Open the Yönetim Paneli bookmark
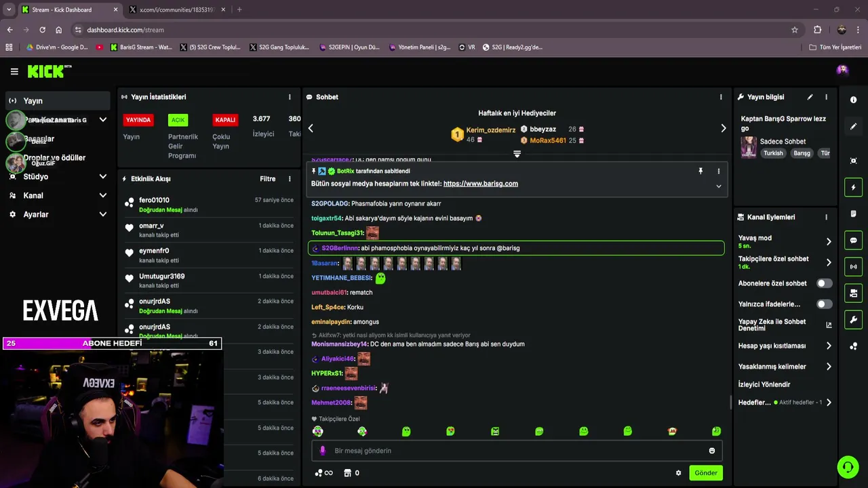Image resolution: width=868 pixels, height=488 pixels. click(420, 47)
